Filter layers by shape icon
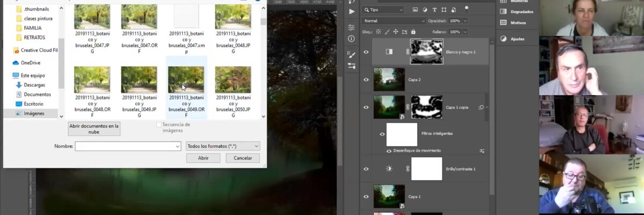This screenshot has width=644, height=215. click(x=443, y=10)
